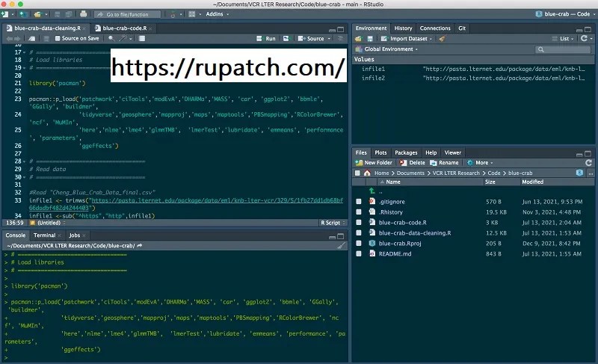The height and width of the screenshot is (364, 598).
Task: Click the Delete button in the Files pane
Action: click(x=413, y=163)
